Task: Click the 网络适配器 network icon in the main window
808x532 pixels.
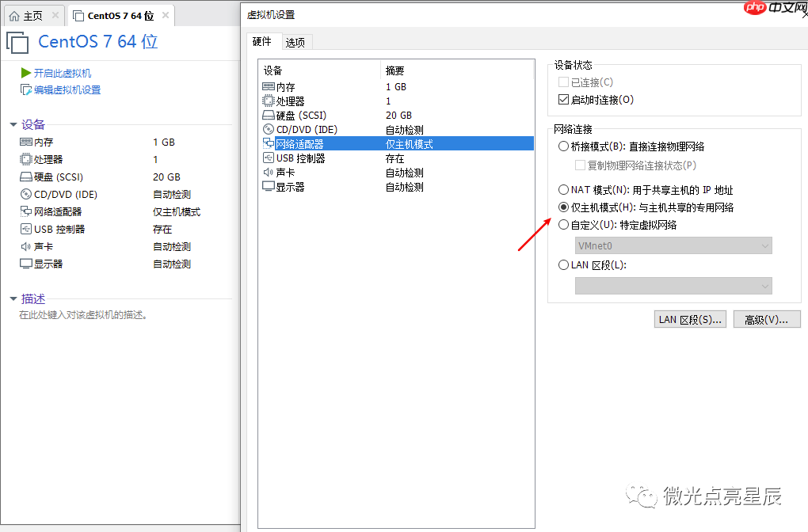Action: [x=26, y=211]
